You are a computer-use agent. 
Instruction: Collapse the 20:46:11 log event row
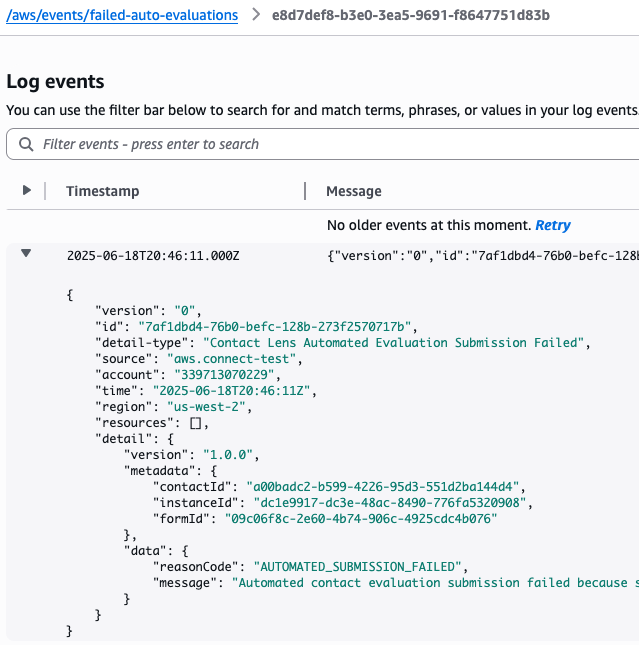coord(27,254)
